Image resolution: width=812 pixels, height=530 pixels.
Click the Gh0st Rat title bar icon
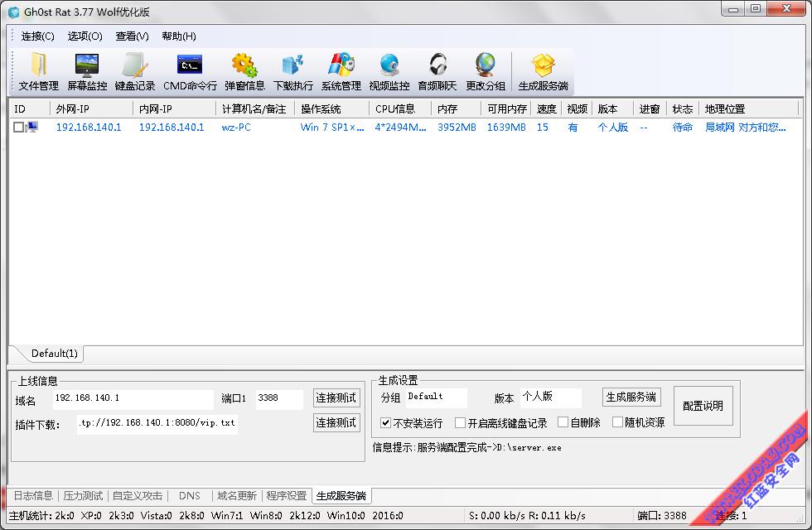coord(14,12)
